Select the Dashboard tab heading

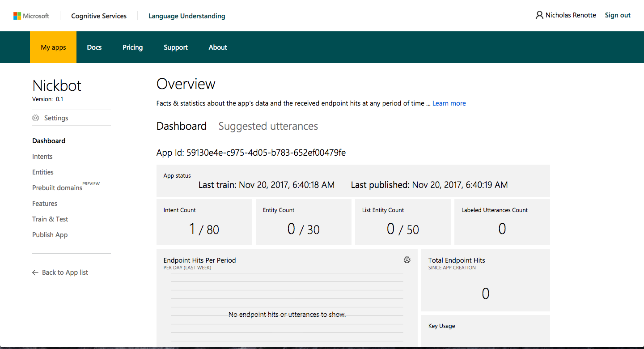coord(182,126)
